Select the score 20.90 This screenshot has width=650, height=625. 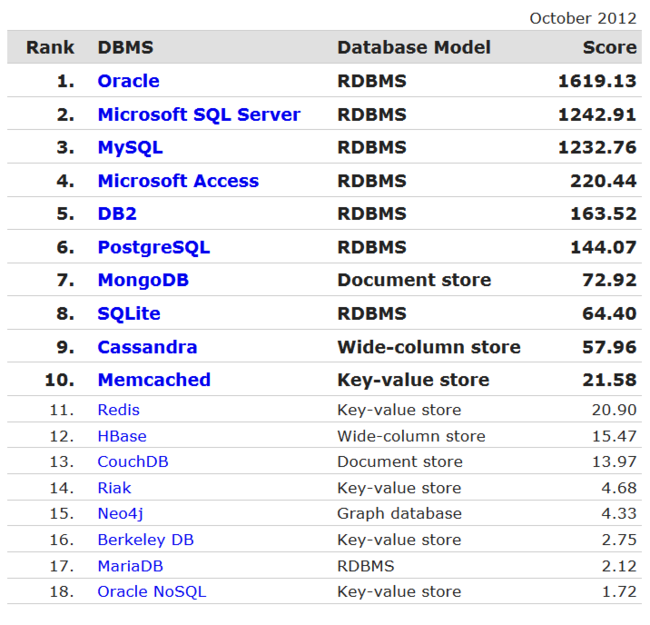point(614,410)
